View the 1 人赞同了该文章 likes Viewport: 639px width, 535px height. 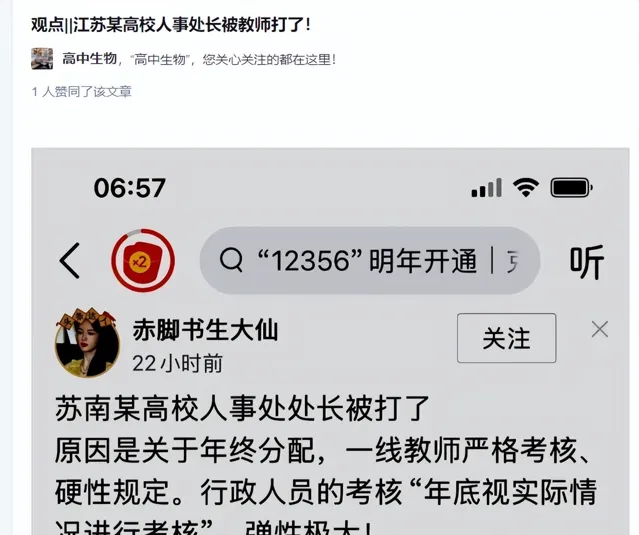pos(82,92)
